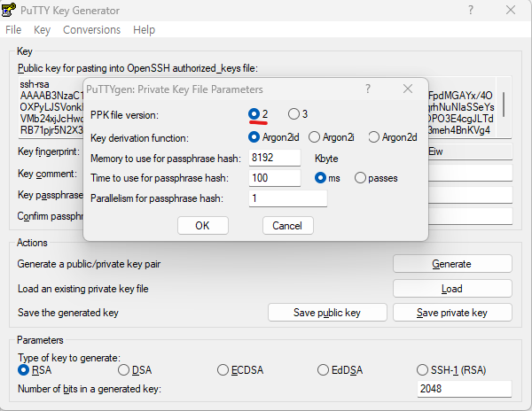Select PPK file version 3
Screen dimensions: 532x411
coord(298,114)
